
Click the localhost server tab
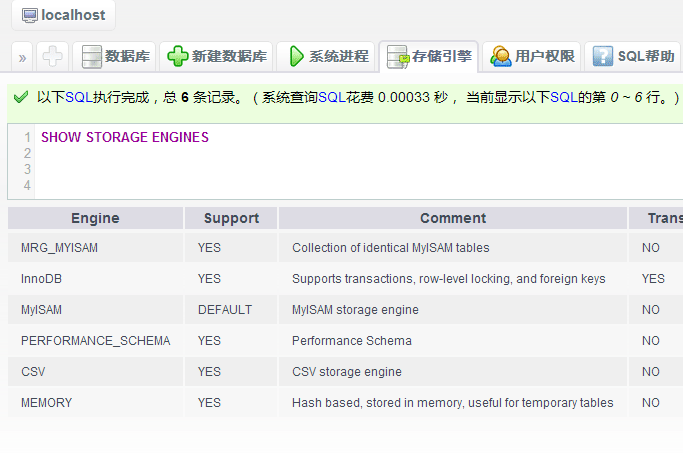[x=64, y=15]
